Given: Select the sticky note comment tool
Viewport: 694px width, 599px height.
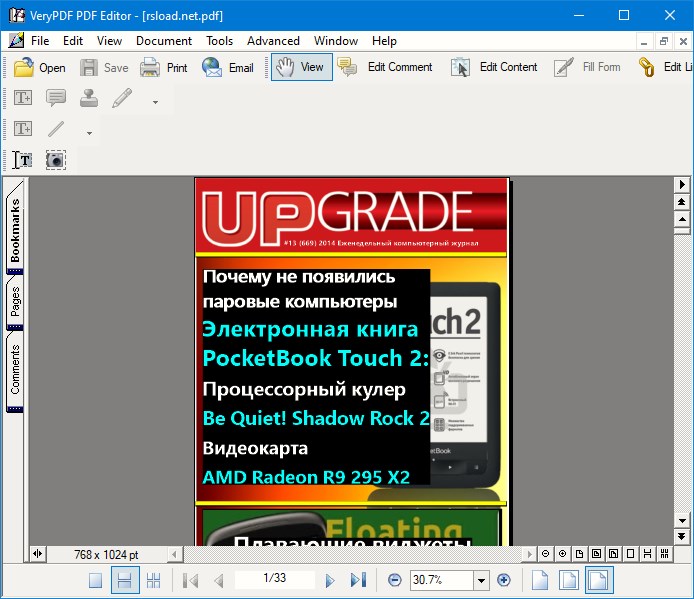Looking at the screenshot, I should tap(56, 97).
